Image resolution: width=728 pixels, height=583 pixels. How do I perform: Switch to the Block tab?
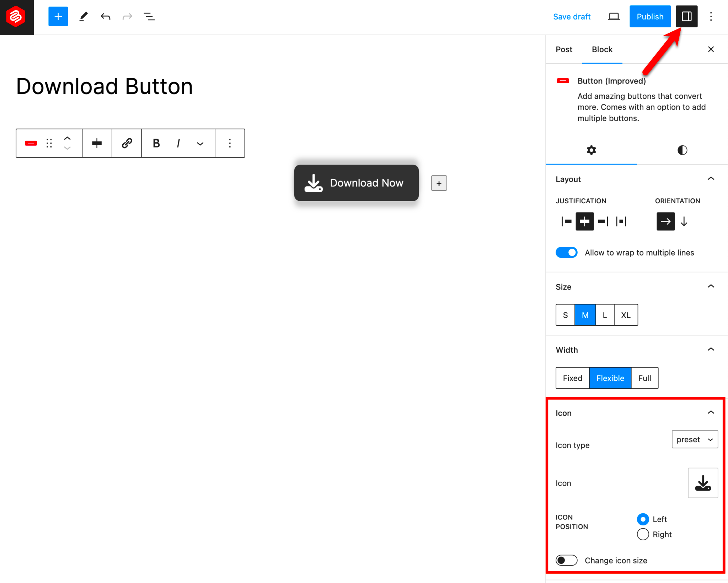coord(601,49)
